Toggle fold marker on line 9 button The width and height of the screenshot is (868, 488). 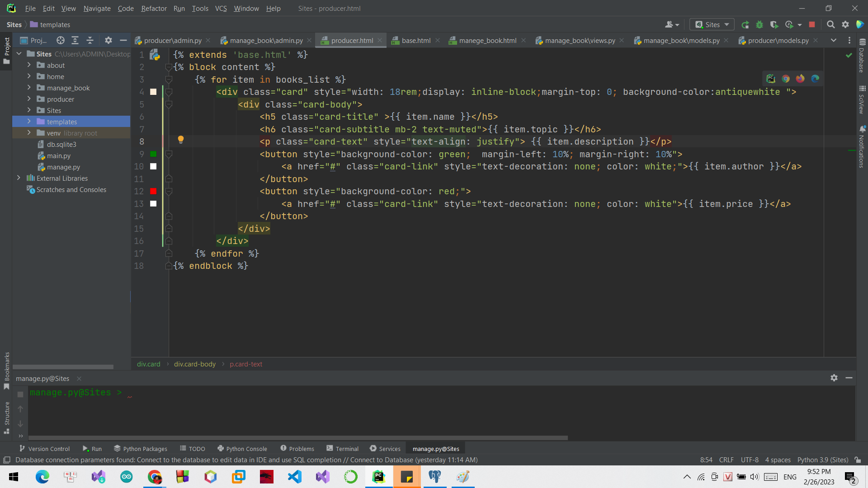click(169, 154)
